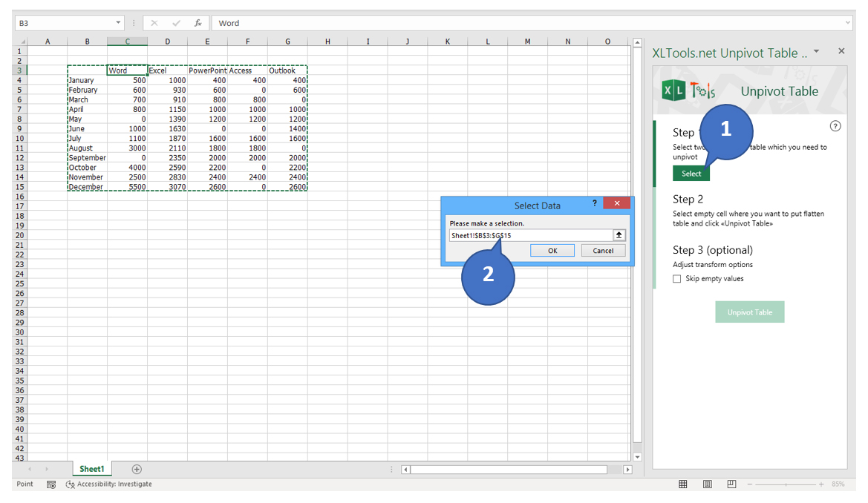Screen dimensions: 868x503
Task: Click the Name Box showing B3
Action: click(x=64, y=23)
